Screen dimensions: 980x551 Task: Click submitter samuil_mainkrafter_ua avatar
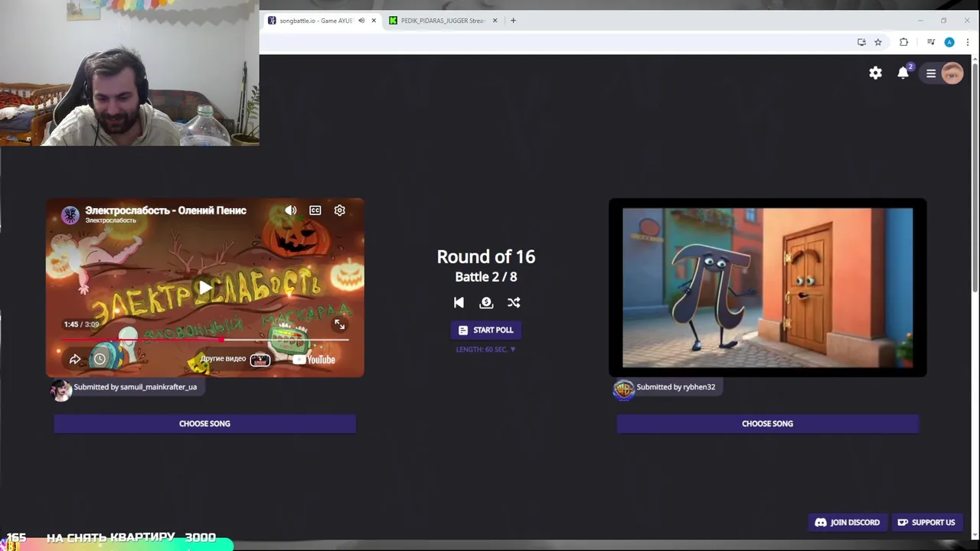61,390
